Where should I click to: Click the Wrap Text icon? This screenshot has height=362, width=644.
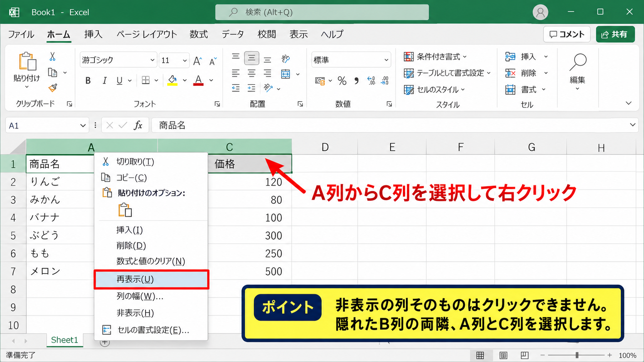[285, 58]
